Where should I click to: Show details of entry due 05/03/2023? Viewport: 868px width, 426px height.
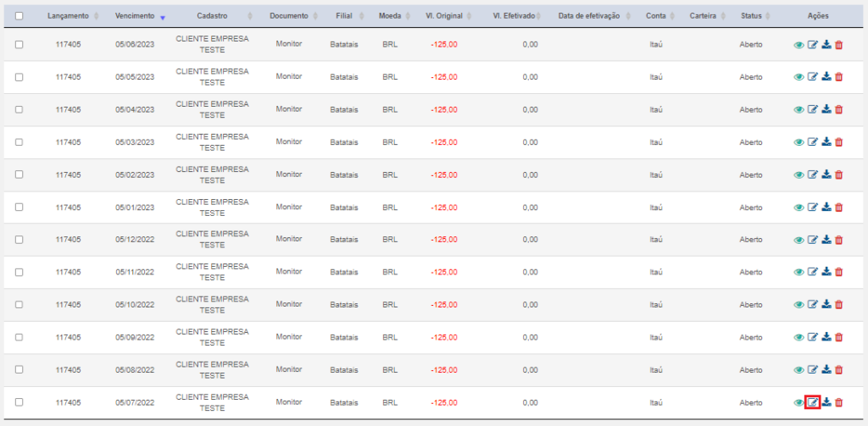(798, 143)
